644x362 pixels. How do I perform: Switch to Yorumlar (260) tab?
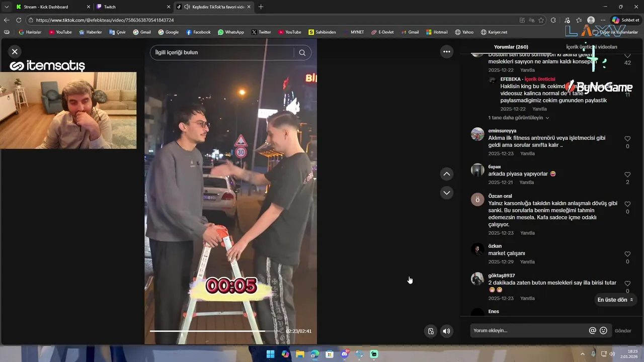511,47
